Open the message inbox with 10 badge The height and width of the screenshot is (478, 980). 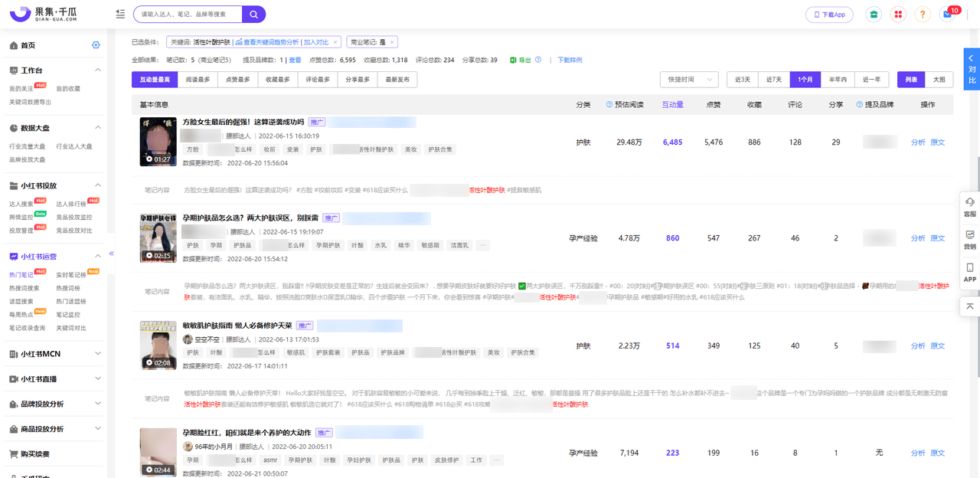(949, 14)
